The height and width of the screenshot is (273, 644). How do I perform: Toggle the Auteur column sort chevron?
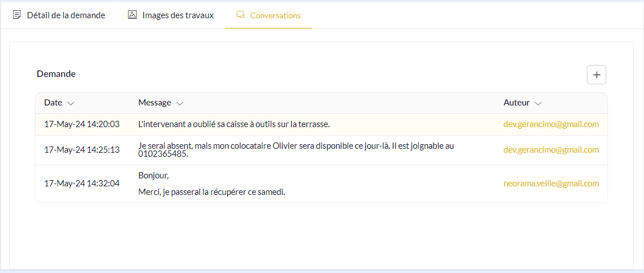pyautogui.click(x=538, y=103)
